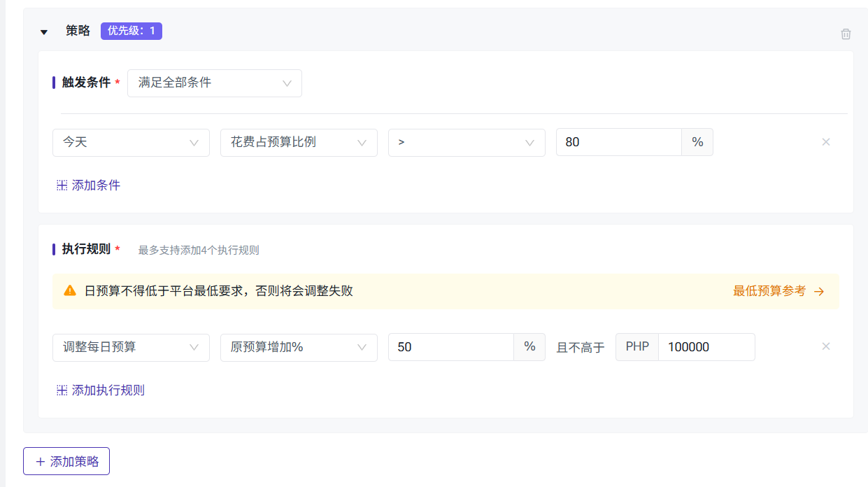This screenshot has height=487, width=868.
Task: Open the 调整每日预算 action dropdown
Action: coord(131,348)
